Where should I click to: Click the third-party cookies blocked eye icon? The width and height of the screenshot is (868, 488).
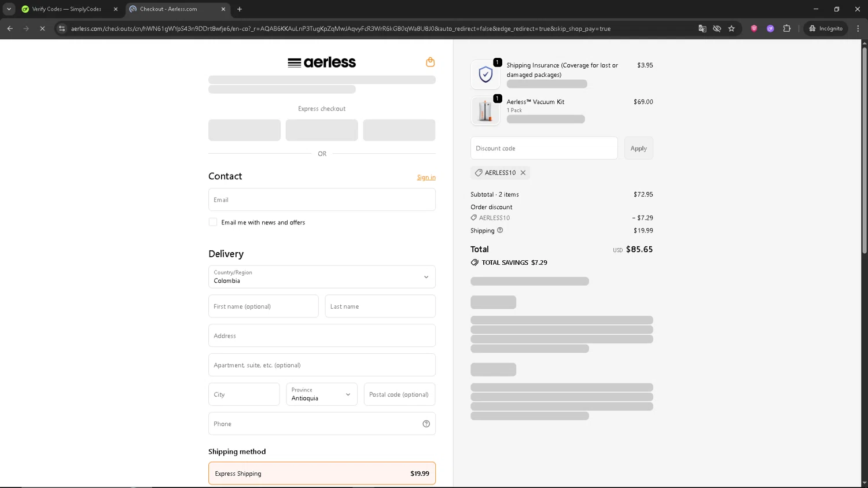pos(717,28)
